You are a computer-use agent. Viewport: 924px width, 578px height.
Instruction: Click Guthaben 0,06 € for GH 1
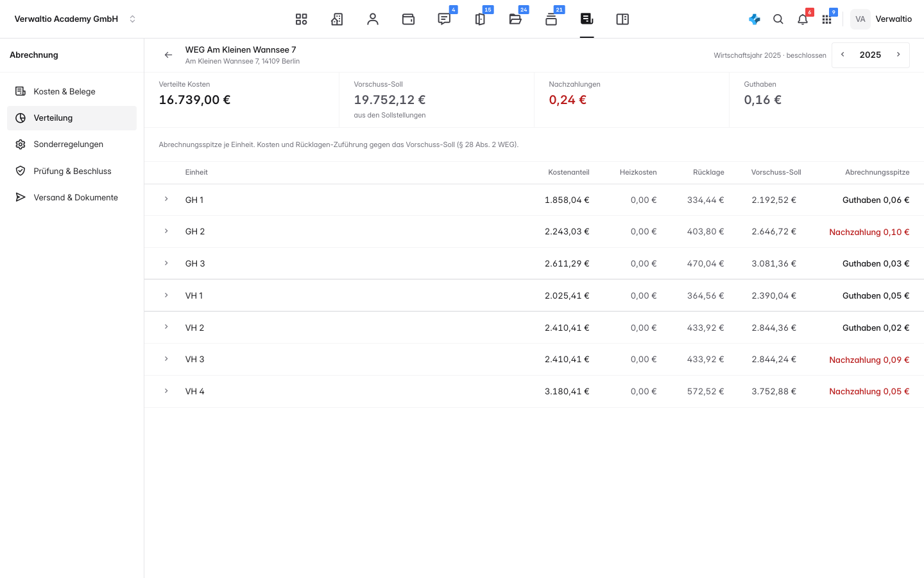pyautogui.click(x=876, y=200)
